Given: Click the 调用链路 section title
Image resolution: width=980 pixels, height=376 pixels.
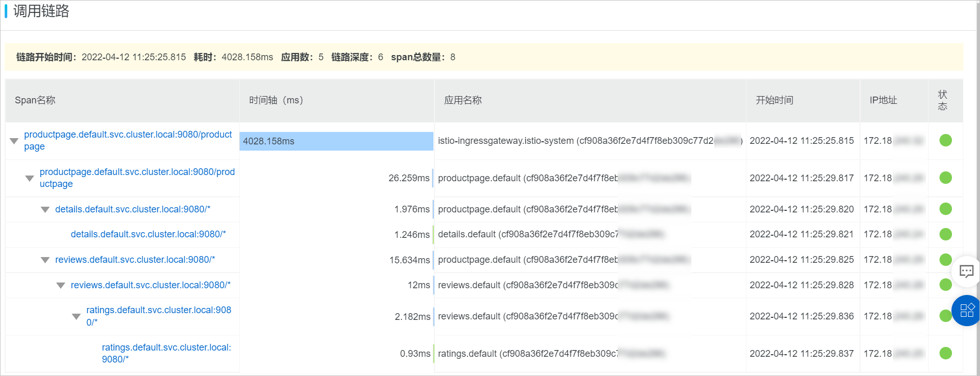Looking at the screenshot, I should coord(41,11).
